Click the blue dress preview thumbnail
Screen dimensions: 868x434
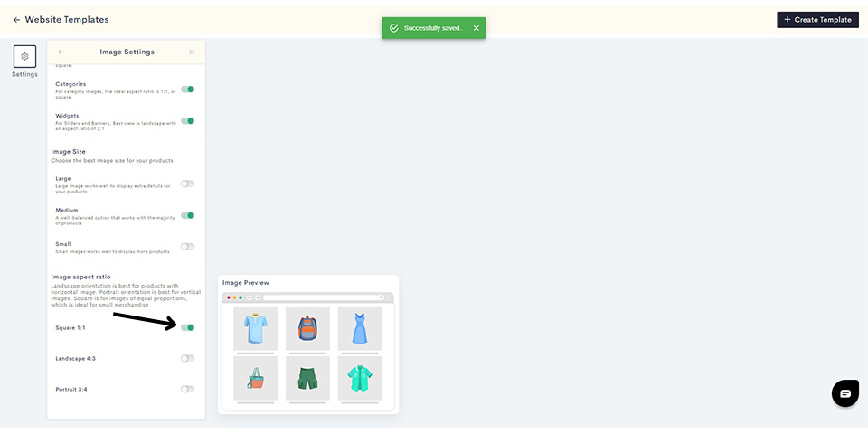(360, 328)
